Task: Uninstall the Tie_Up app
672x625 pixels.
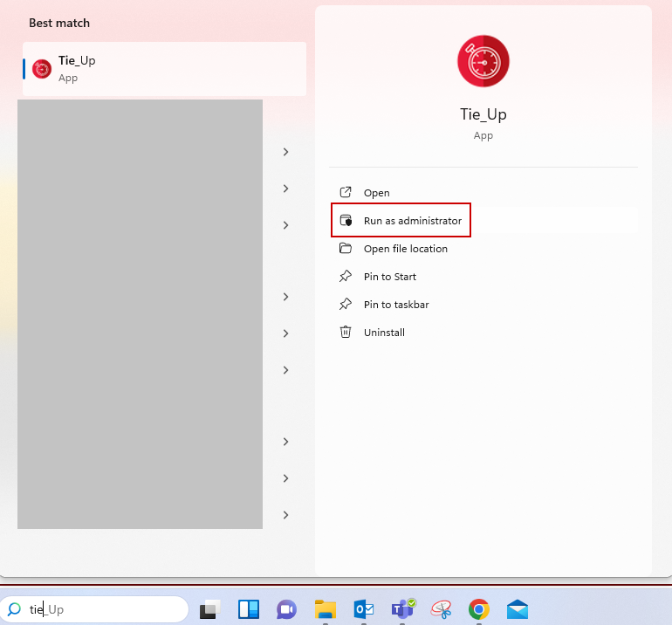Action: tap(384, 333)
